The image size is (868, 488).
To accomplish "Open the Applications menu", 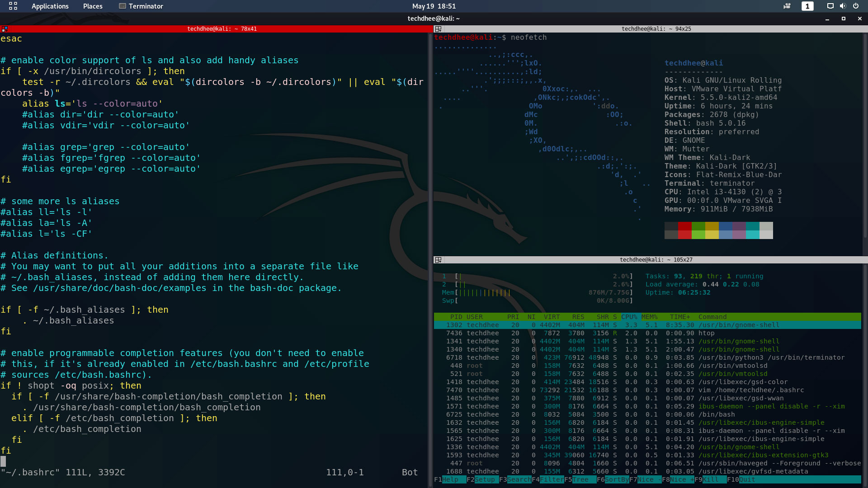I will coord(50,6).
